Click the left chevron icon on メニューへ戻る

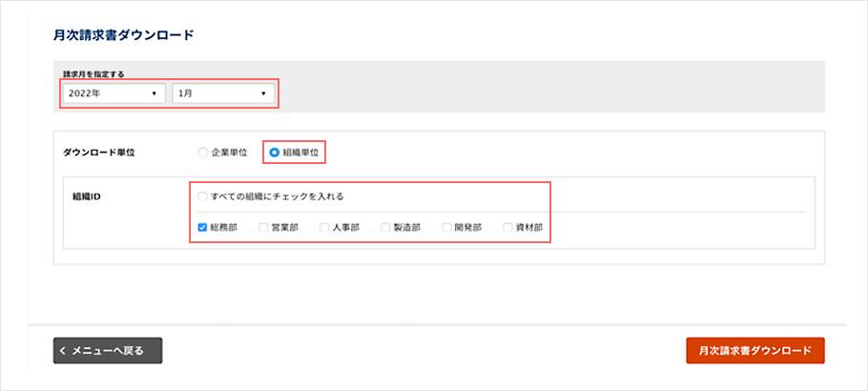pos(63,351)
